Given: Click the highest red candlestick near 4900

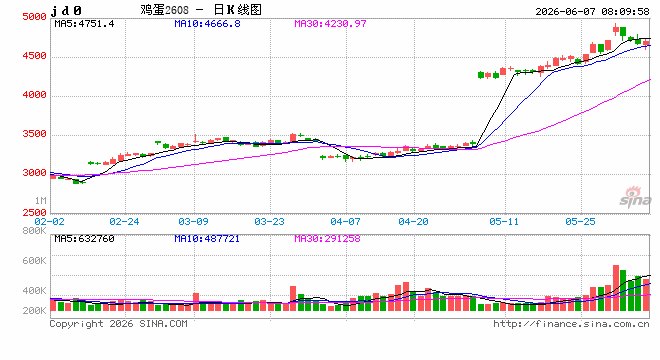Looking at the screenshot, I should pos(616,29).
